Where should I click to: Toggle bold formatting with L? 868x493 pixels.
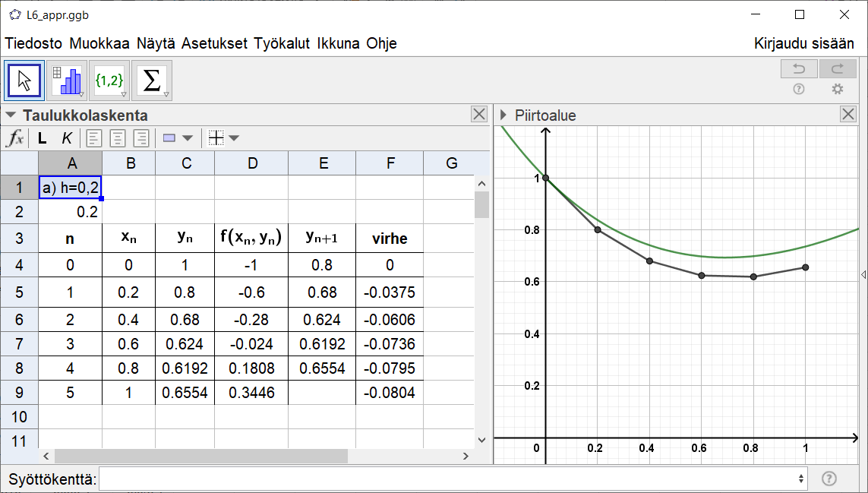tap(41, 137)
